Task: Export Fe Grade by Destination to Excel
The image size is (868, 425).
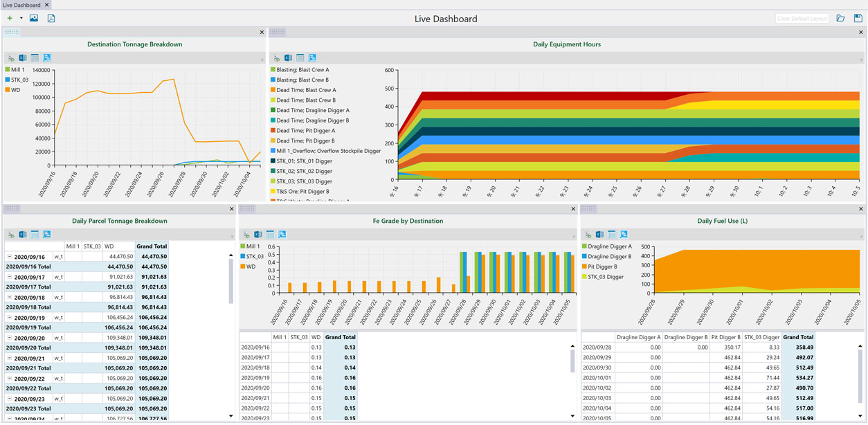Action: [x=258, y=235]
